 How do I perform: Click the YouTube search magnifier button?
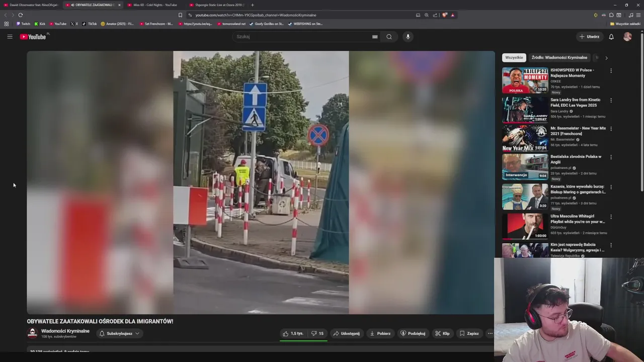(389, 37)
